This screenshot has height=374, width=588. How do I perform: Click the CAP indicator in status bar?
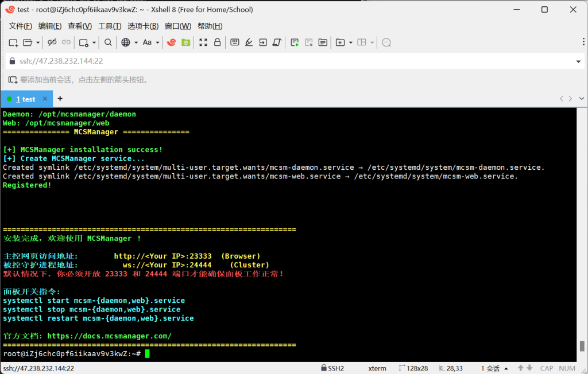tap(547, 368)
